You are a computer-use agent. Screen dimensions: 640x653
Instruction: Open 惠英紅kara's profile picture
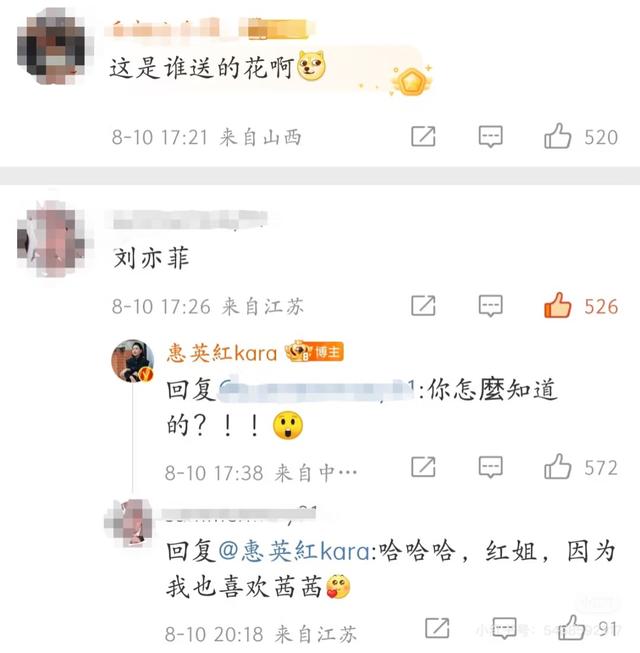pos(132,360)
